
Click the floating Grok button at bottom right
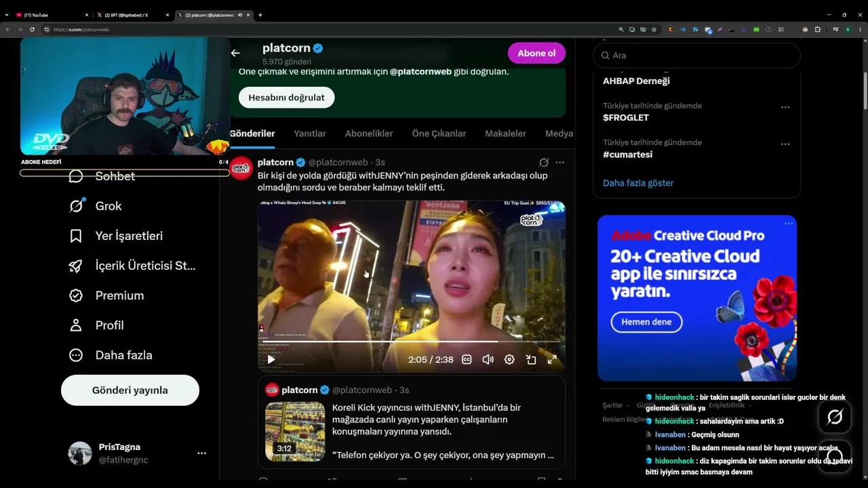point(835,417)
